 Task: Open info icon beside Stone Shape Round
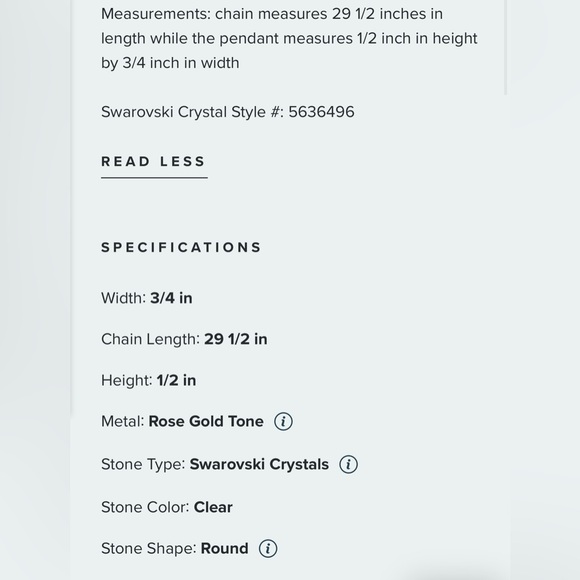(x=268, y=548)
